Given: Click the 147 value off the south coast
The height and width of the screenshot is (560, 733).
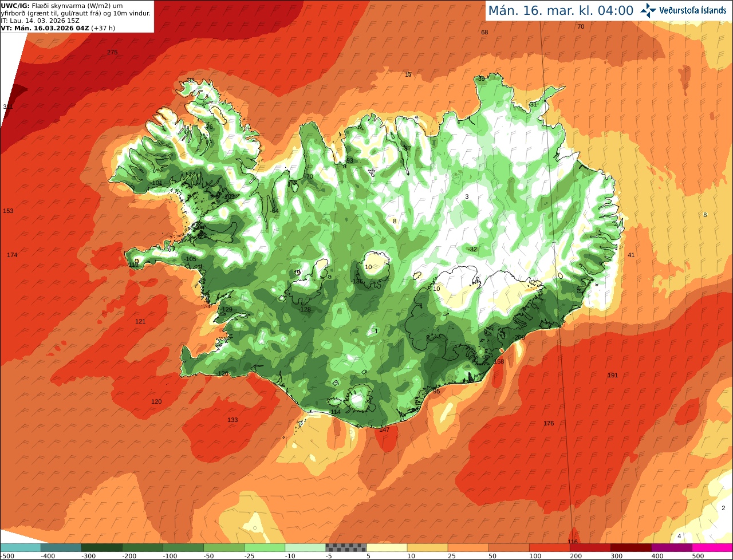Looking at the screenshot, I should click(384, 430).
